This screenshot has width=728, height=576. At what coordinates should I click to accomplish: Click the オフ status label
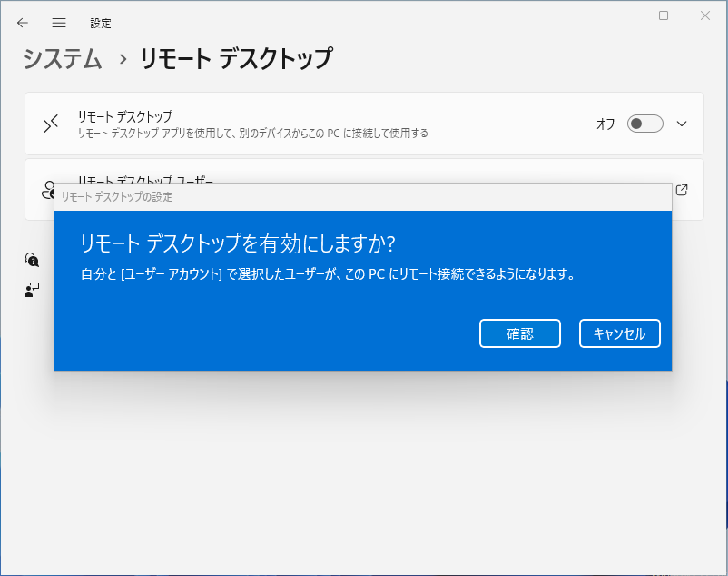coord(605,124)
